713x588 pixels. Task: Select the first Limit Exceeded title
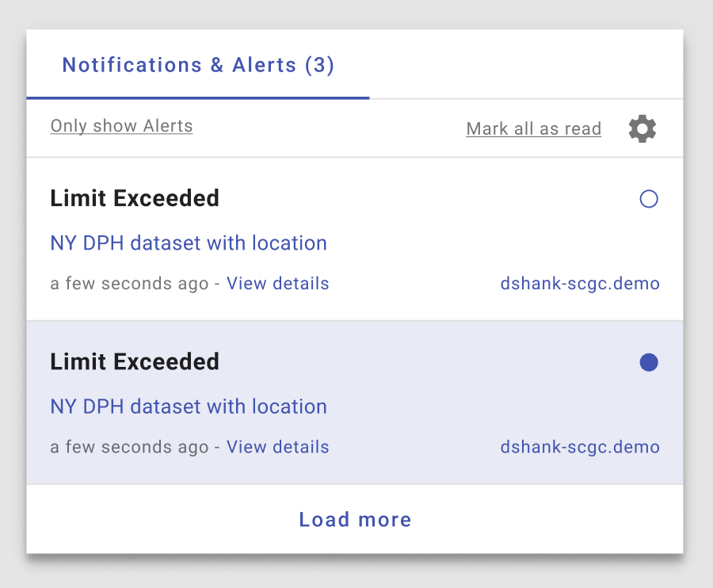tap(135, 198)
